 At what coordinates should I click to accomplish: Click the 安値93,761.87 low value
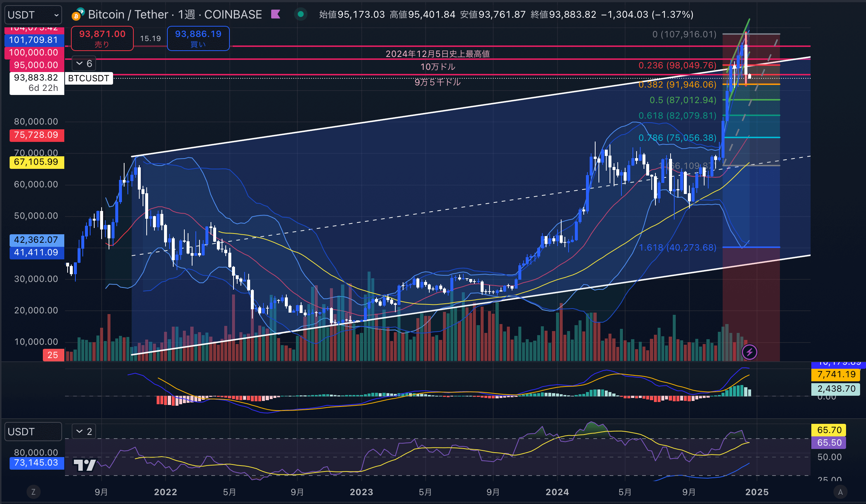click(x=493, y=14)
